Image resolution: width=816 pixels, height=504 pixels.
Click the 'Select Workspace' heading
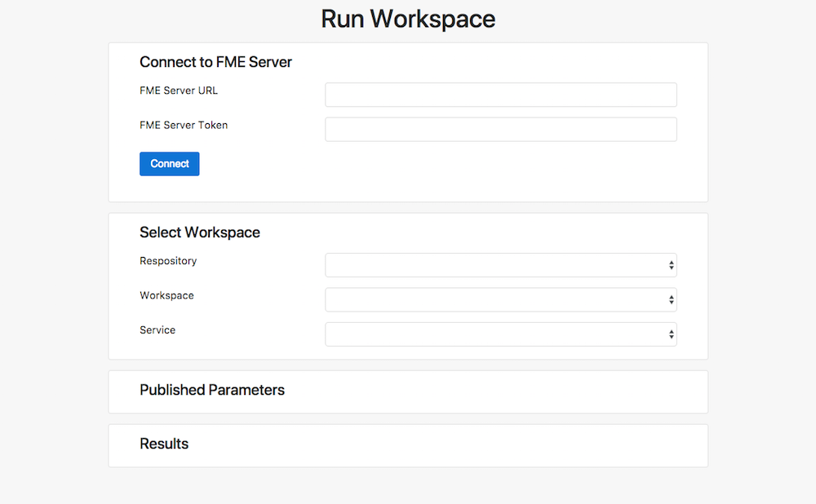tap(200, 232)
